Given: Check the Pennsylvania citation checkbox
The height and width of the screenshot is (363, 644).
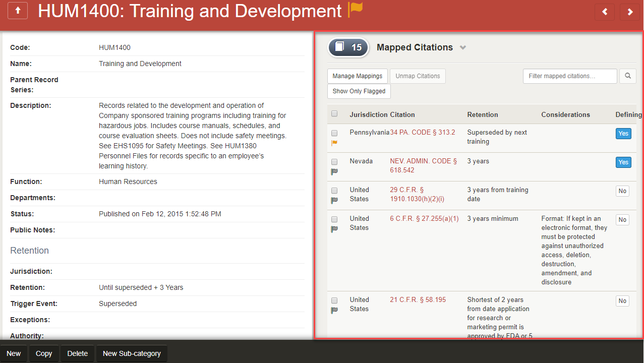Looking at the screenshot, I should point(334,133).
